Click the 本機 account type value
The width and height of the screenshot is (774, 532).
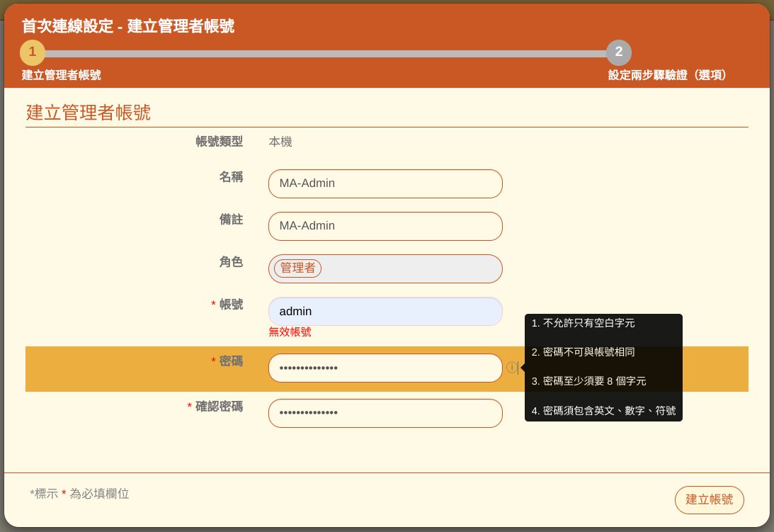[280, 142]
